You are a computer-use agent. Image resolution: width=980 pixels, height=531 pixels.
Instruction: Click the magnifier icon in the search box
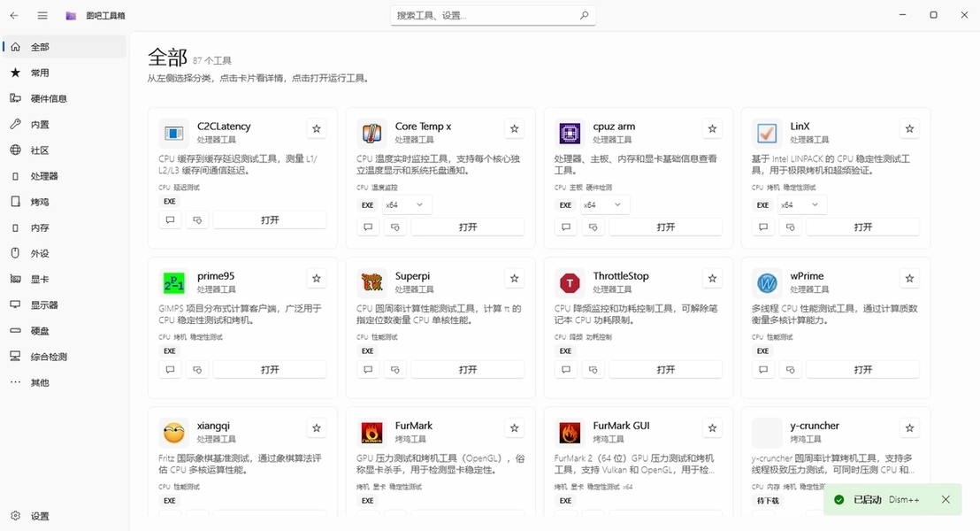(x=584, y=15)
